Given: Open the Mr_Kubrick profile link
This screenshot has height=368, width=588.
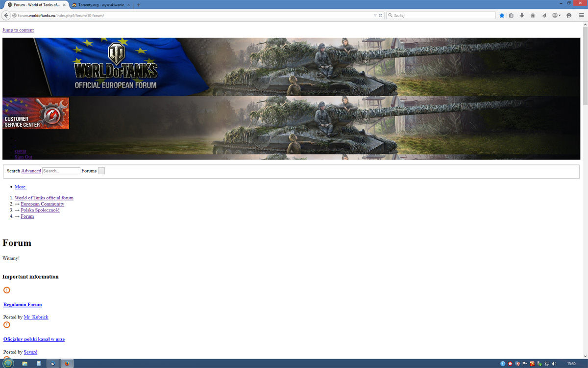Looking at the screenshot, I should pos(36,317).
